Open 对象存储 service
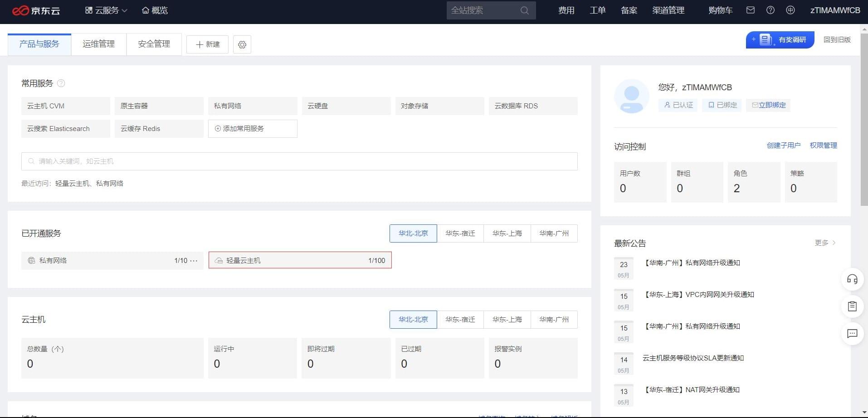The image size is (868, 418). pyautogui.click(x=440, y=106)
